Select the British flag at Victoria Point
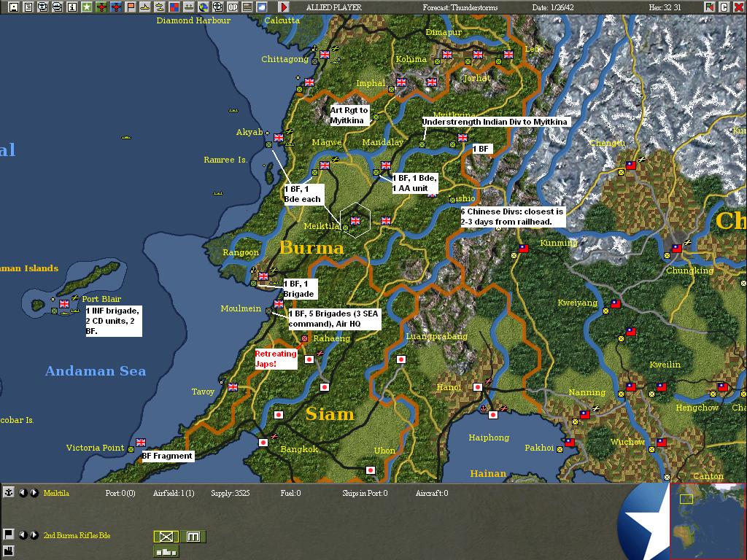 pyautogui.click(x=141, y=443)
